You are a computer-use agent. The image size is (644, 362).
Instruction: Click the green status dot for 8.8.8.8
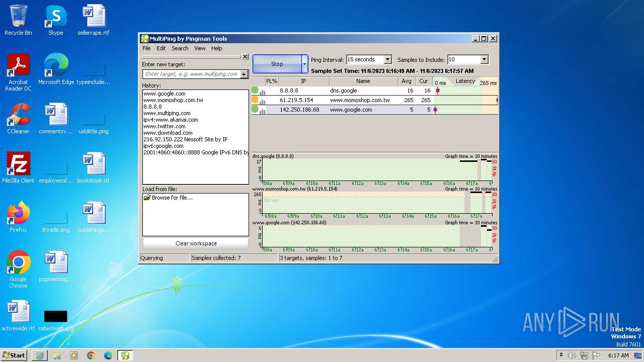(255, 90)
